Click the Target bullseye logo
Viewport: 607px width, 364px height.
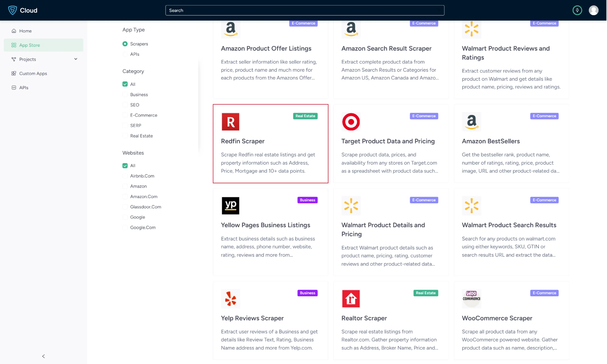tap(351, 122)
